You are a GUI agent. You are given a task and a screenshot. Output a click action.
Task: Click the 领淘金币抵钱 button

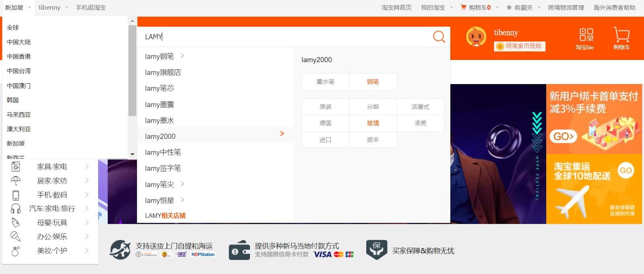click(519, 46)
